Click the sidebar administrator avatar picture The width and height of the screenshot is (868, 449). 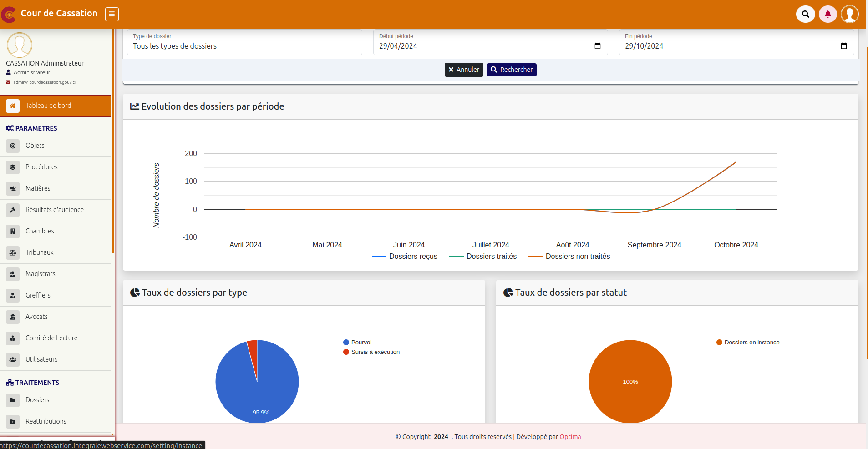point(20,45)
